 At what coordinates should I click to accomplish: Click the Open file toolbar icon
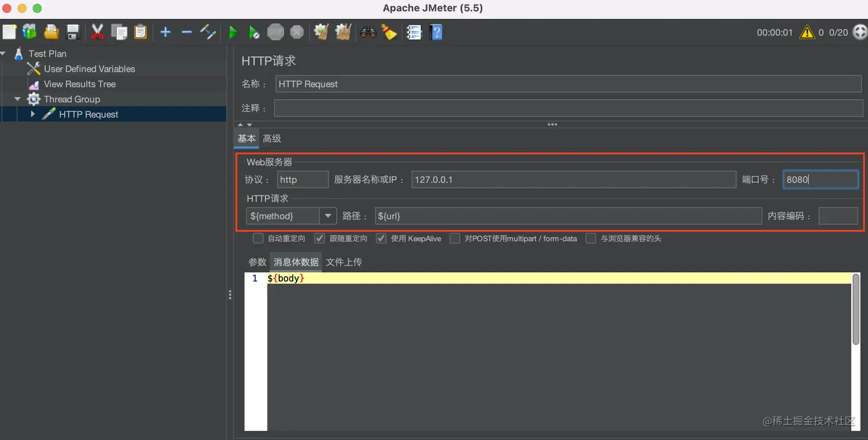[52, 32]
